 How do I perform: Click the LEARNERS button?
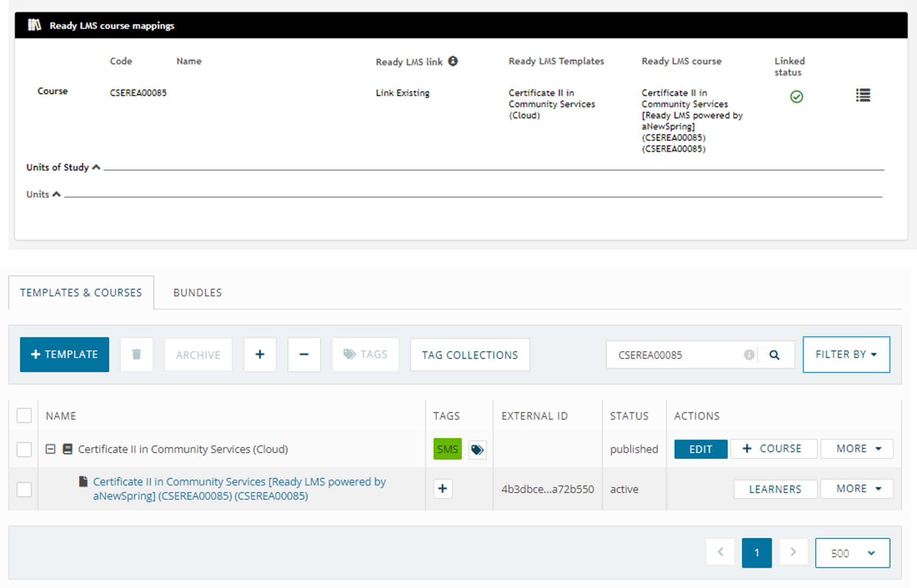click(775, 489)
